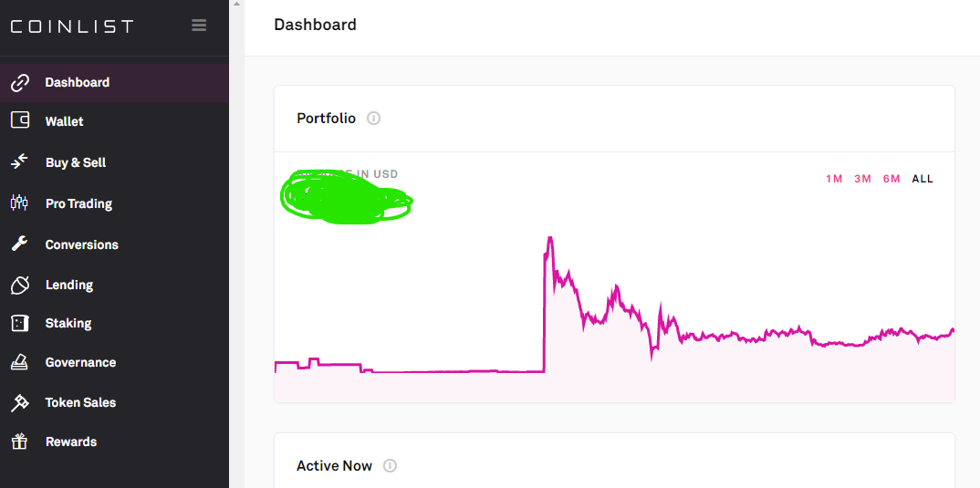Go to the CoinList logo home
This screenshot has height=488, width=980.
coord(72,26)
